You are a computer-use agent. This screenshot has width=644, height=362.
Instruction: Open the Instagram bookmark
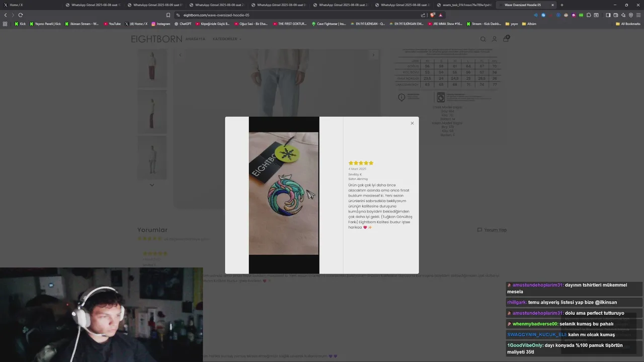[160, 24]
